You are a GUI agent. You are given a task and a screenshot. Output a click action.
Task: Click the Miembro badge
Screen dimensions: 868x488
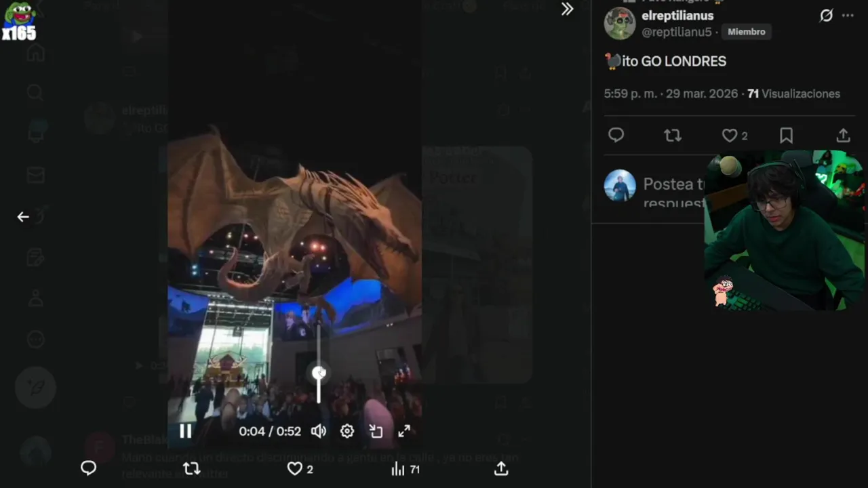(747, 32)
